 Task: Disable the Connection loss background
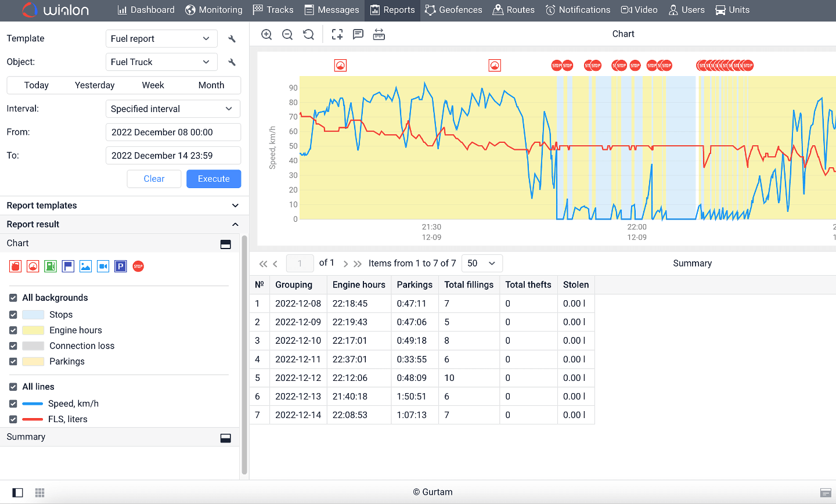[x=13, y=346]
